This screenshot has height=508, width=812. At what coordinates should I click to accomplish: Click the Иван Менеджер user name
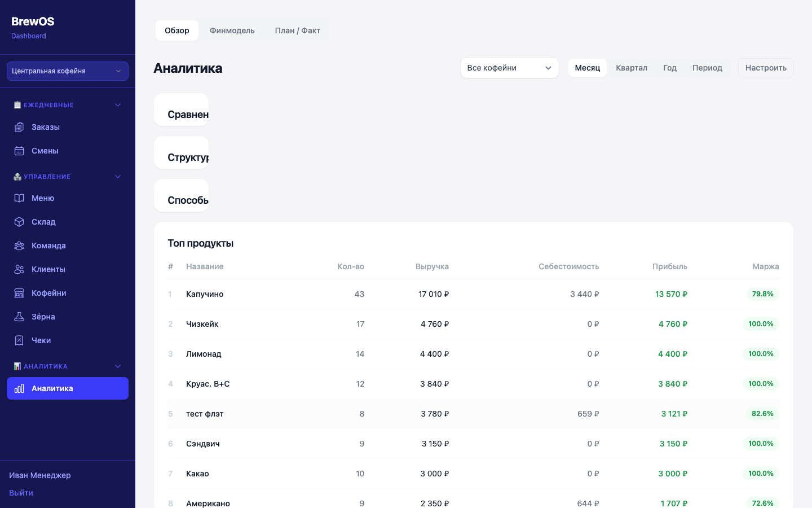(x=40, y=475)
